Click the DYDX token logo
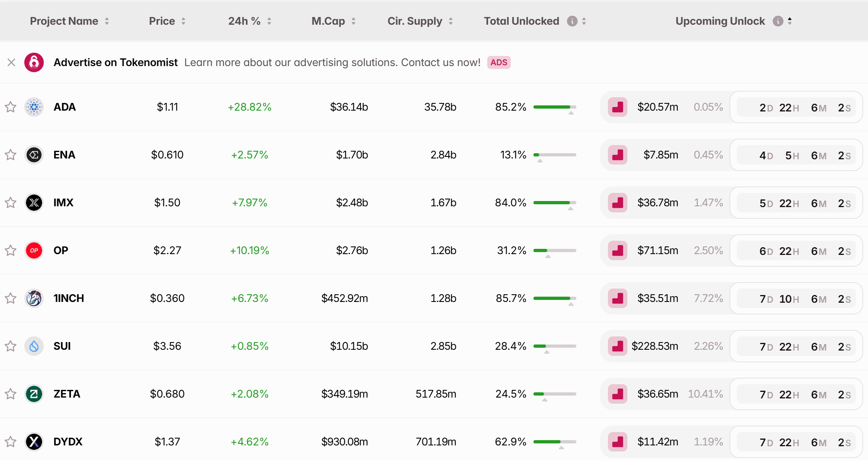Viewport: 868px width, 460px height. pyautogui.click(x=34, y=442)
